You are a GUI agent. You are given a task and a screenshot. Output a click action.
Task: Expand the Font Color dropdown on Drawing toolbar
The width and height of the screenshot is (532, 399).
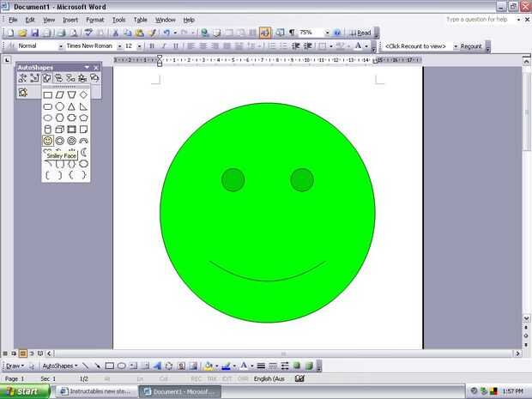click(251, 366)
